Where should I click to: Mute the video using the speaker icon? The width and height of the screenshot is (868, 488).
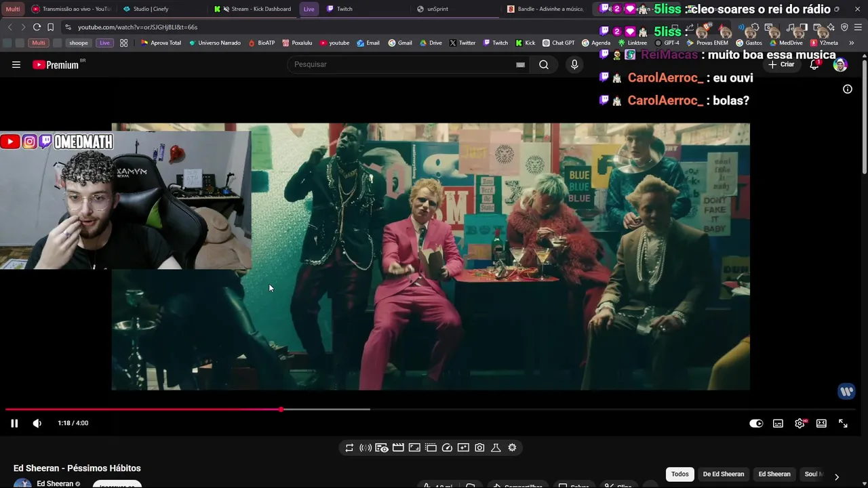(37, 424)
